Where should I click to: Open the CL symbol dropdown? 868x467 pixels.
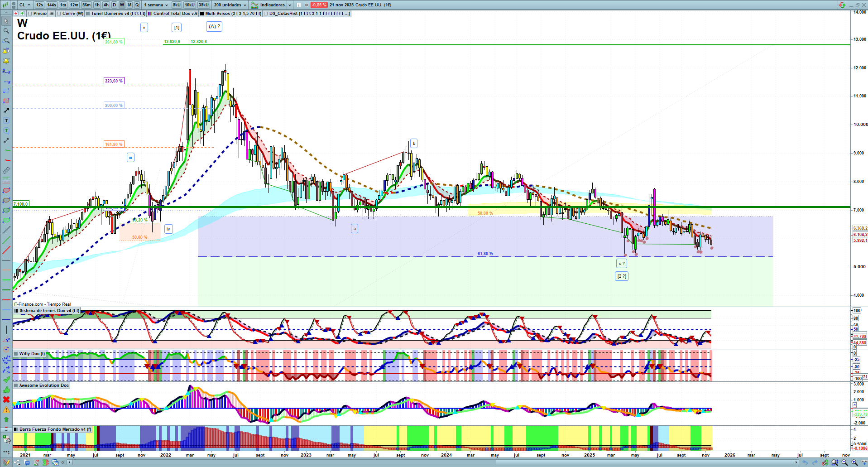tap(25, 5)
